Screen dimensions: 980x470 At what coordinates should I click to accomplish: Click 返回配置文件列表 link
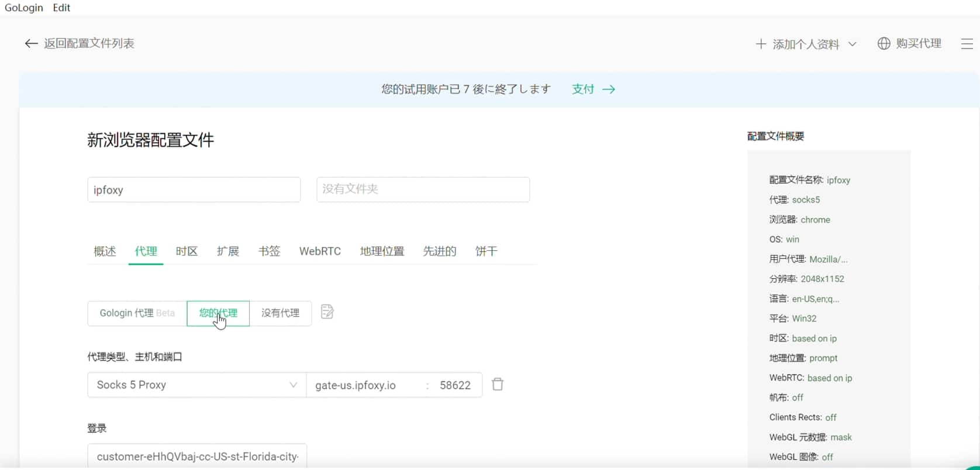[x=89, y=44]
